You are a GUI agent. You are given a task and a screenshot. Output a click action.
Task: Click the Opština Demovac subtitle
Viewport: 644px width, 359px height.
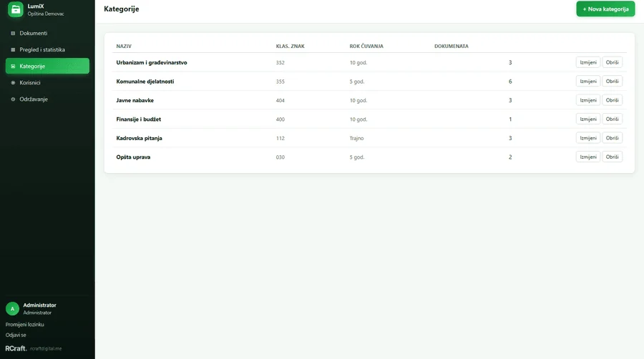(46, 14)
